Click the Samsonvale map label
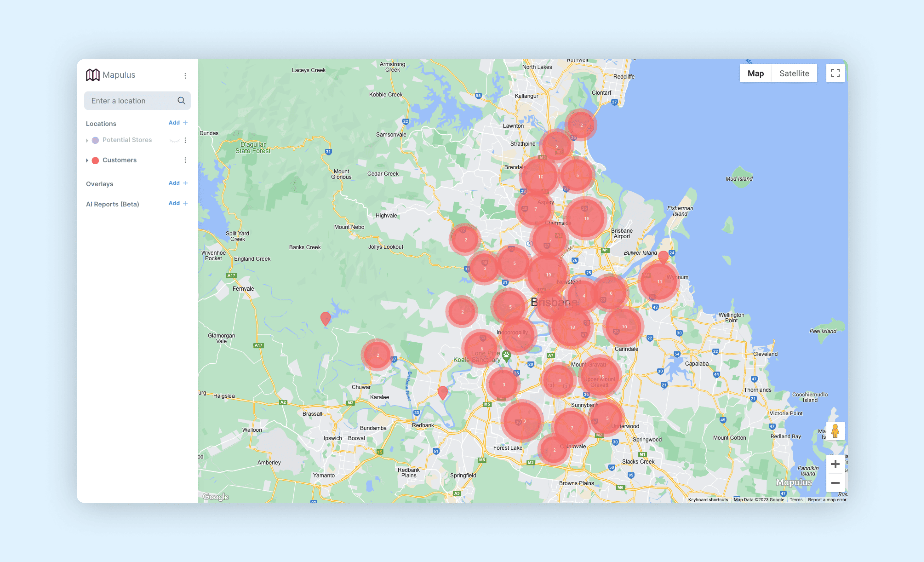The image size is (924, 562). [x=391, y=134]
